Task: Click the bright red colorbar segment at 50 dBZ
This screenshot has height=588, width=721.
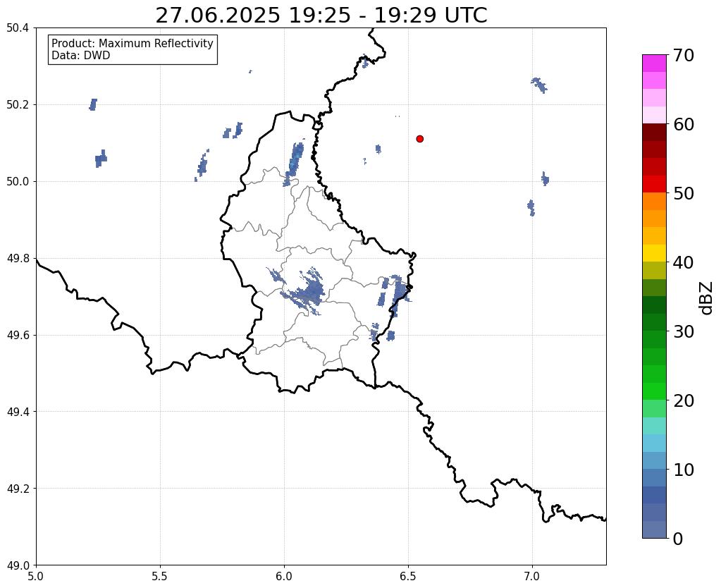Action: point(654,184)
